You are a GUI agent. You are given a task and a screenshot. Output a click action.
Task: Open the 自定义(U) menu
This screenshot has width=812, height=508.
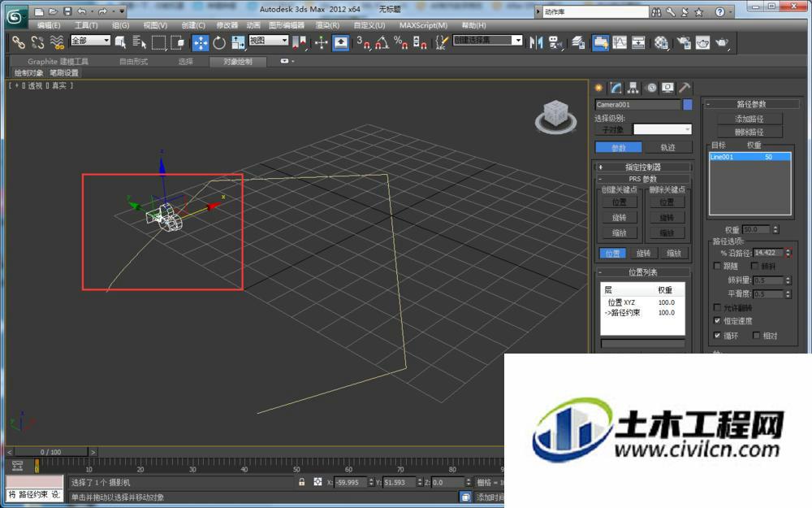(x=369, y=25)
